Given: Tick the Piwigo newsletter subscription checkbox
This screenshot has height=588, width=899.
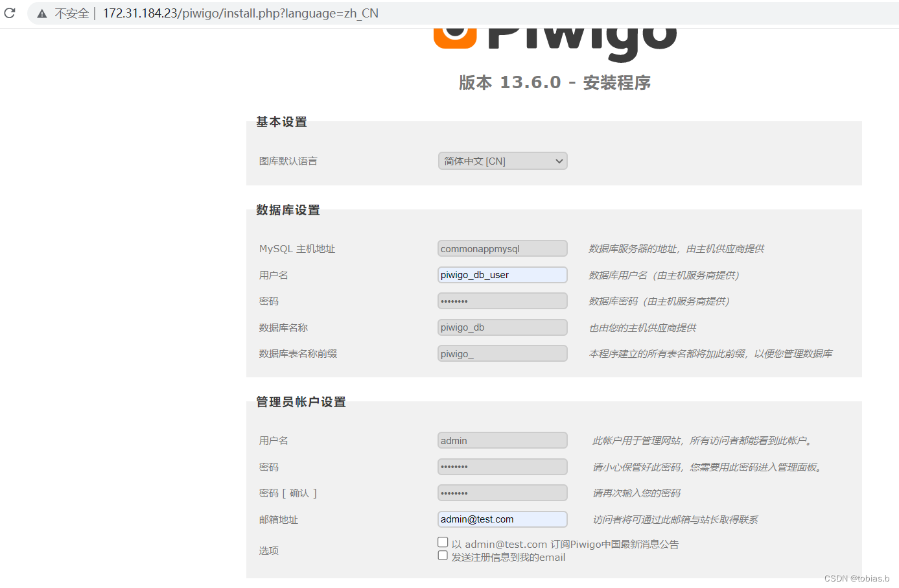Looking at the screenshot, I should point(443,542).
